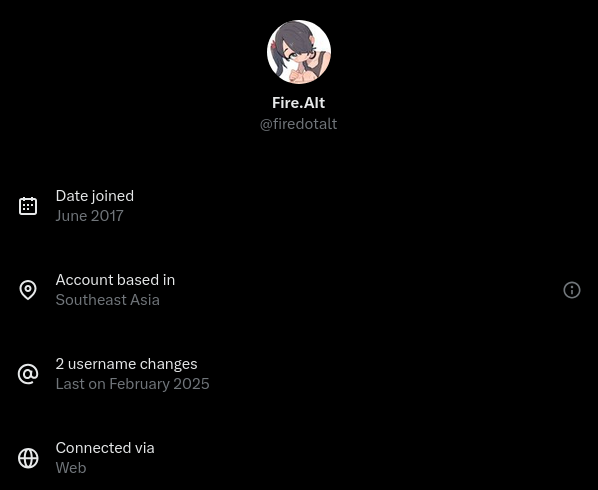
Task: Click the word Asia in location
Action: point(145,300)
